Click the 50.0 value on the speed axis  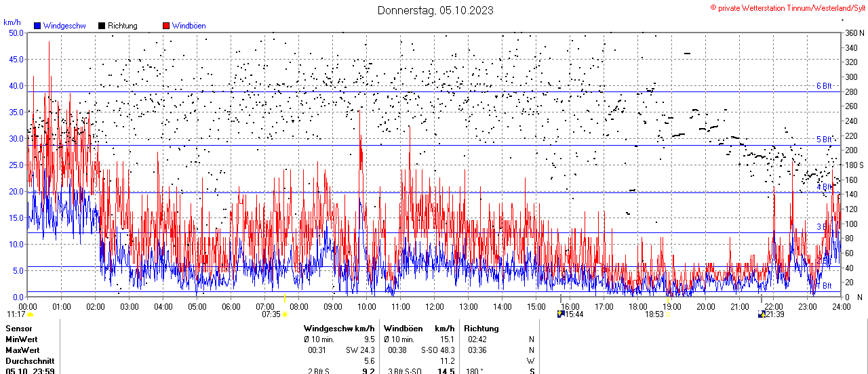[x=16, y=33]
